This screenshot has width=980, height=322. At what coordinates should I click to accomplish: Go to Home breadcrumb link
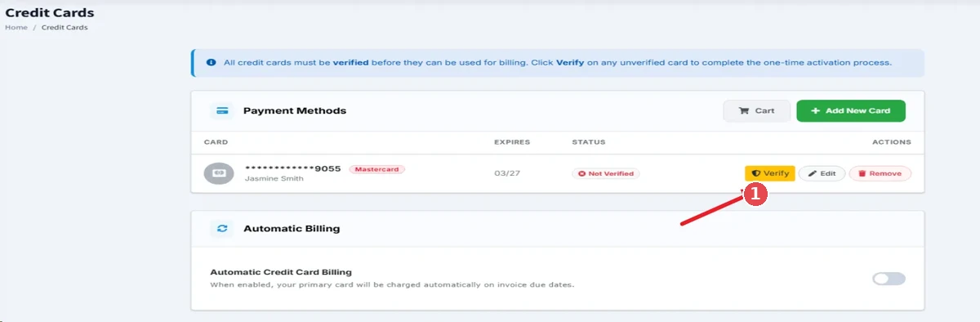(x=16, y=27)
